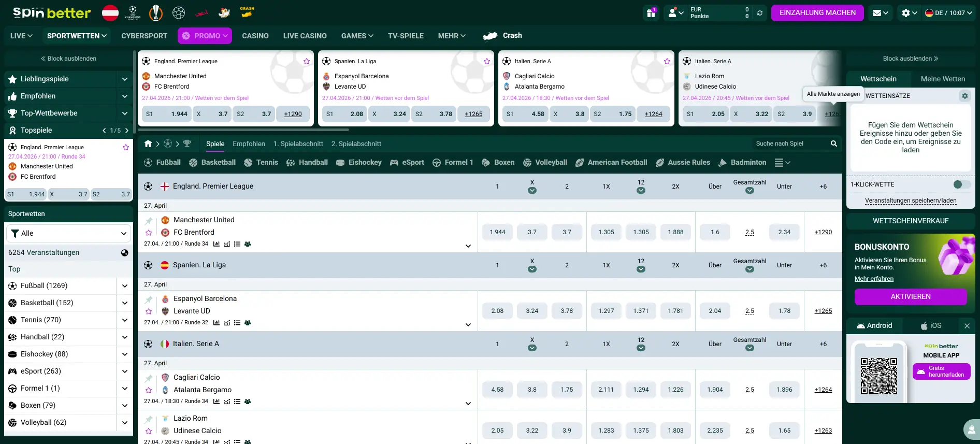This screenshot has width=980, height=444.
Task: Filter by Basketball in sports bar
Action: pos(212,163)
